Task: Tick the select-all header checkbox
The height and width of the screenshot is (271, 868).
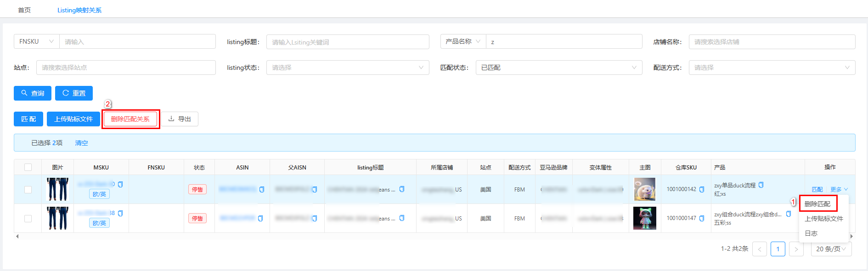Action: (28, 167)
